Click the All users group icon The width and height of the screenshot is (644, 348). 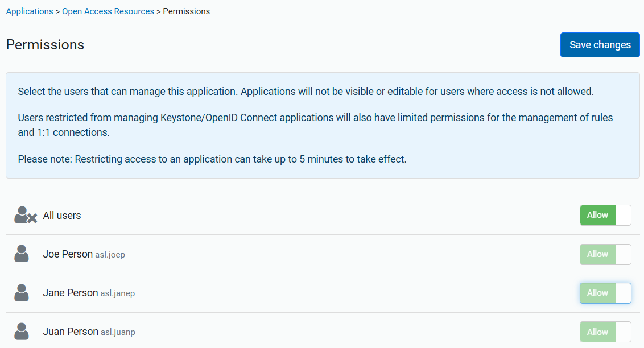[26, 215]
